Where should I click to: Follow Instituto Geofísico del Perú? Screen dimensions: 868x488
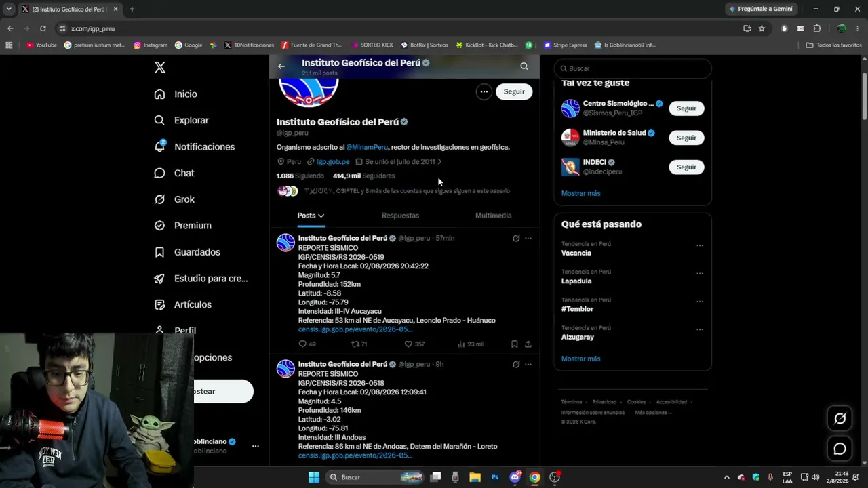coord(514,91)
